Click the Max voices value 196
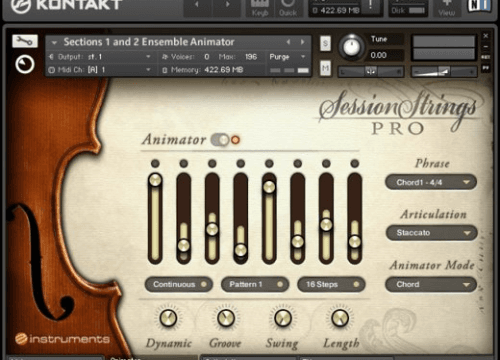This screenshot has width=500, height=360. (251, 57)
